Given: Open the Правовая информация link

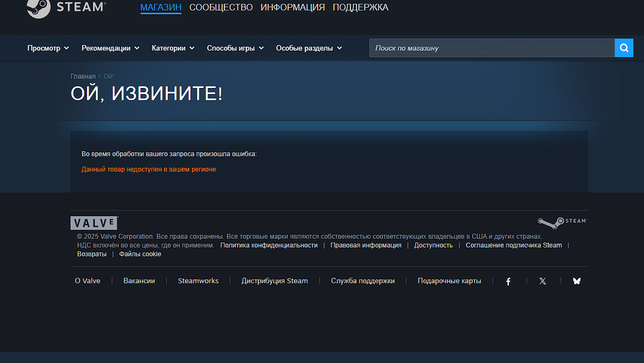Looking at the screenshot, I should pyautogui.click(x=366, y=245).
